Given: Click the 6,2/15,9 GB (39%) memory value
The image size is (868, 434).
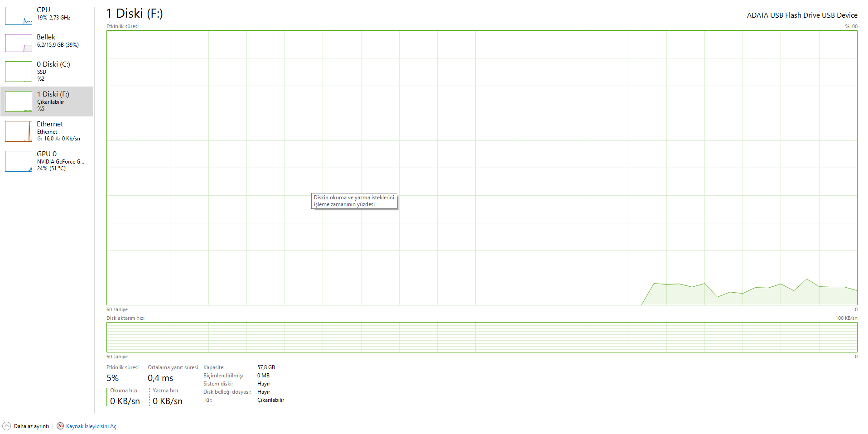Looking at the screenshot, I should 58,45.
